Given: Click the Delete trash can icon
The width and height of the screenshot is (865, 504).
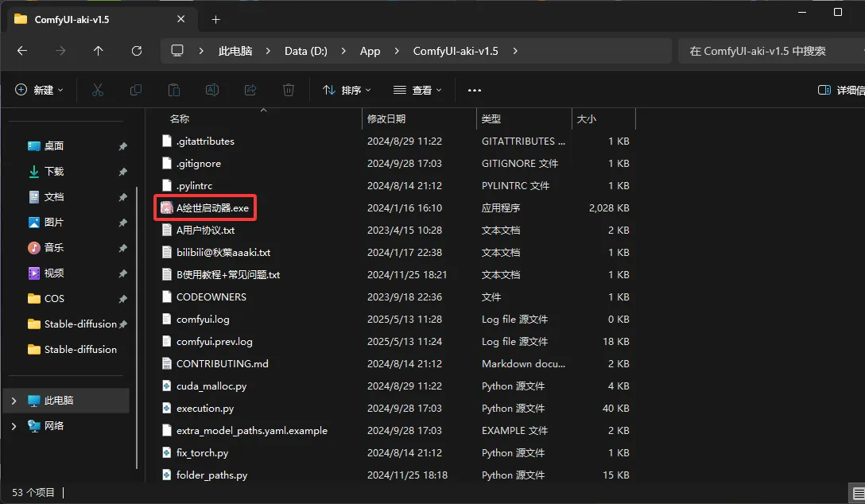Looking at the screenshot, I should click(289, 90).
